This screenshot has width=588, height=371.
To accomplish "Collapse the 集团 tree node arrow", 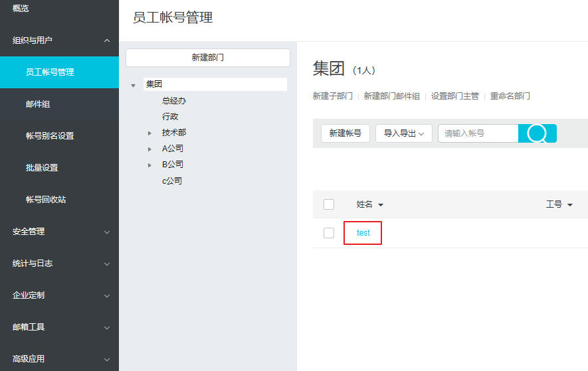I will tap(134, 85).
